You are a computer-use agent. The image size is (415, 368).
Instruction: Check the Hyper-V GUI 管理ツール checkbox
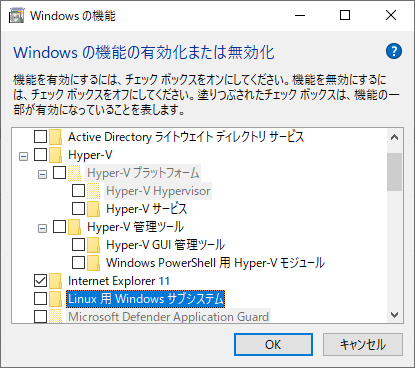point(78,245)
